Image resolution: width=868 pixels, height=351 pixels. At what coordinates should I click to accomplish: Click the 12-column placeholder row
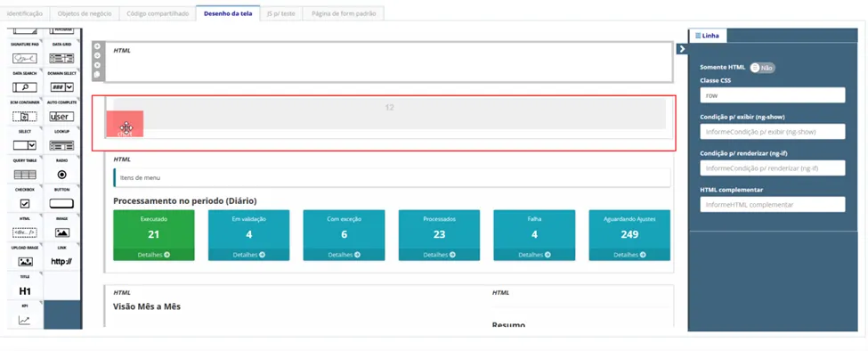389,113
